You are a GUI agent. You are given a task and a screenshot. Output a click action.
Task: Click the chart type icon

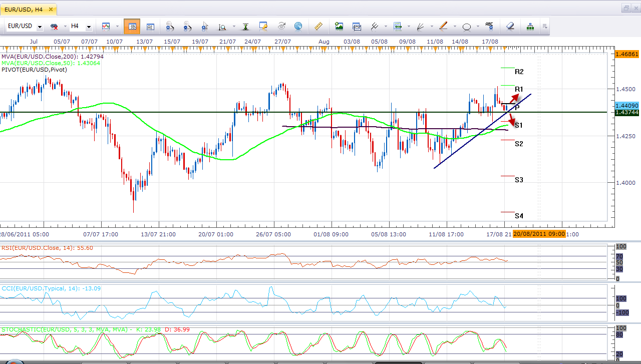(106, 26)
